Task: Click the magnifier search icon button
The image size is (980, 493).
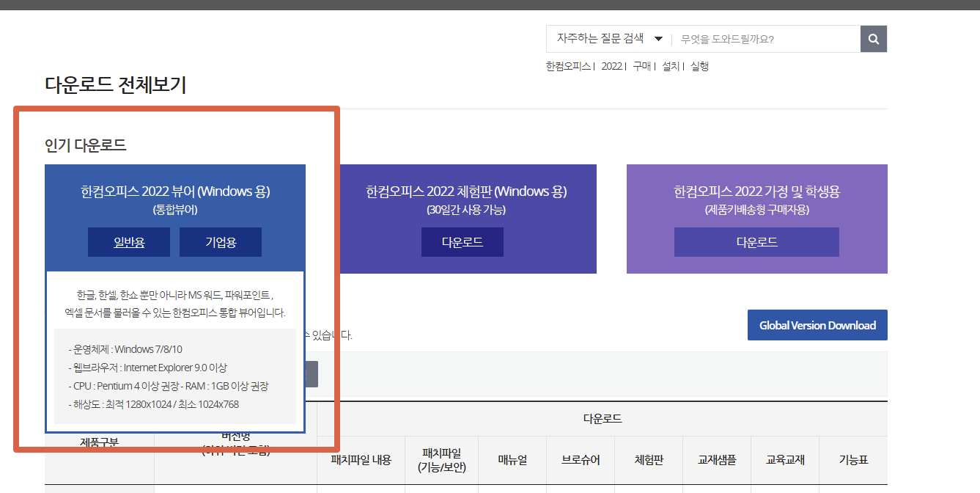Action: tap(874, 39)
